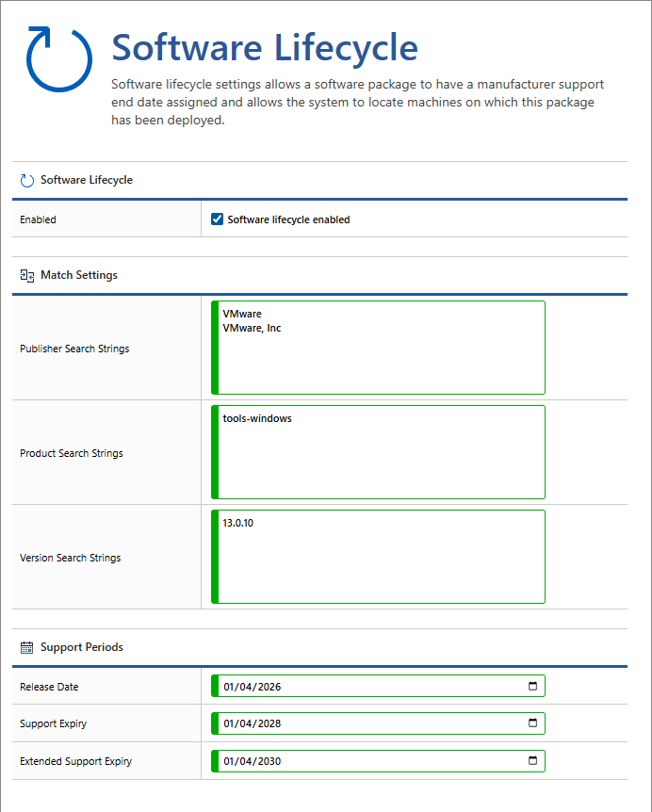Click the Match Settings section icon
652x812 pixels.
27,276
